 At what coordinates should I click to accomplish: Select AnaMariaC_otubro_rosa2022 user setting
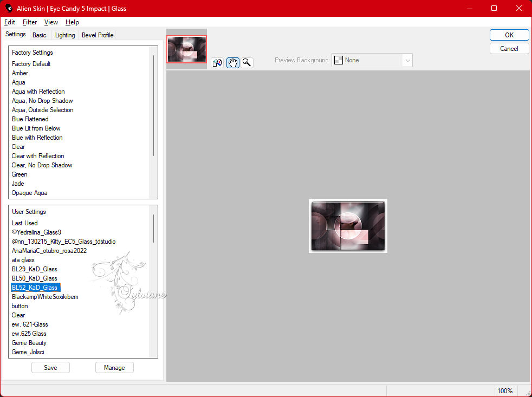49,250
